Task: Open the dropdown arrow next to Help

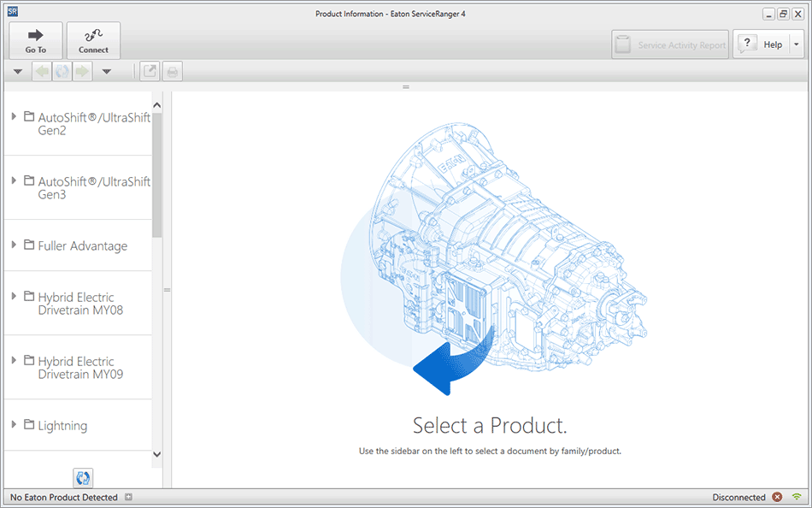Action: coord(797,44)
